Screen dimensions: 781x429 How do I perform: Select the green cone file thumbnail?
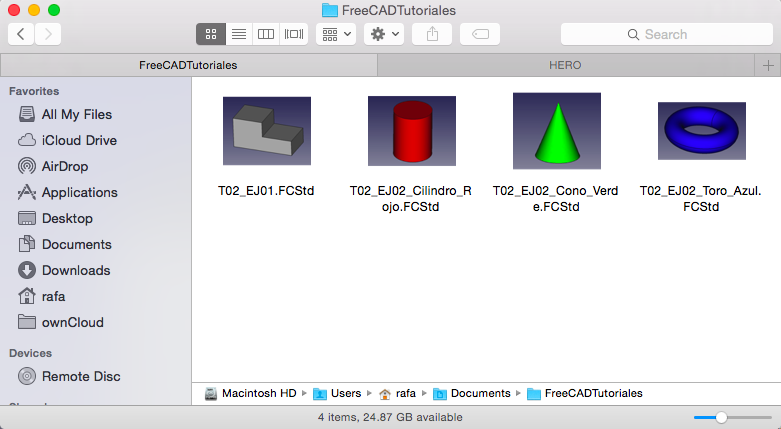tap(557, 131)
